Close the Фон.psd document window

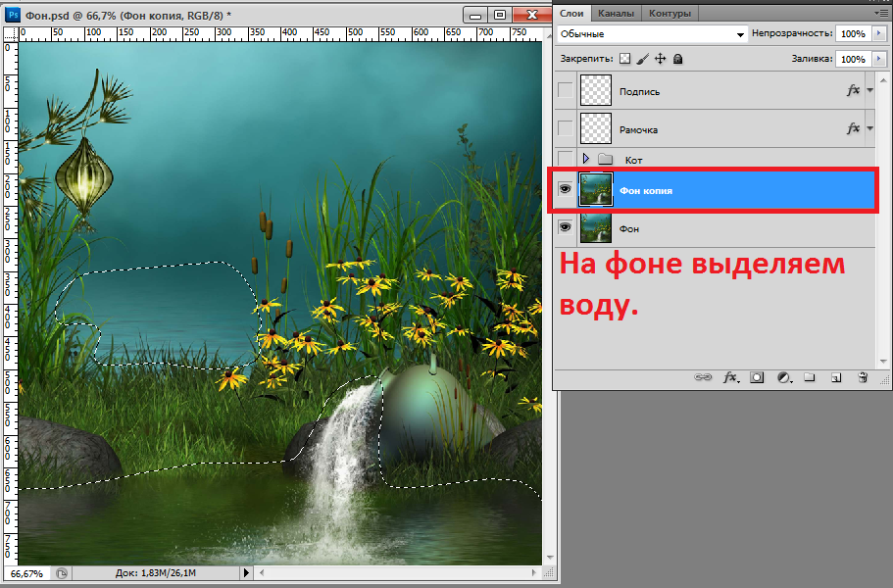click(x=532, y=15)
